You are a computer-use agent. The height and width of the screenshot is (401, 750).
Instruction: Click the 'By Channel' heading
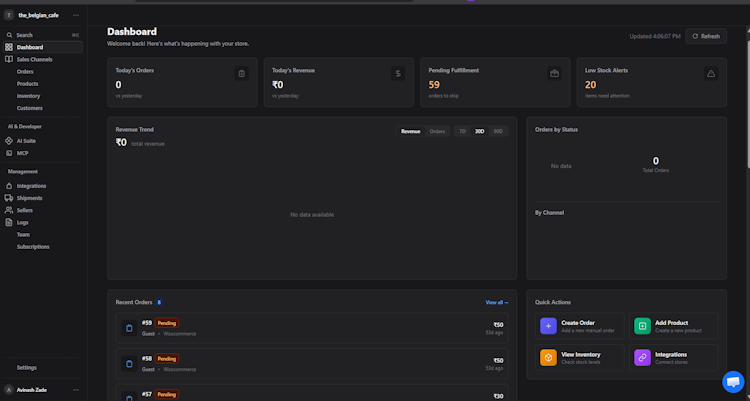549,212
